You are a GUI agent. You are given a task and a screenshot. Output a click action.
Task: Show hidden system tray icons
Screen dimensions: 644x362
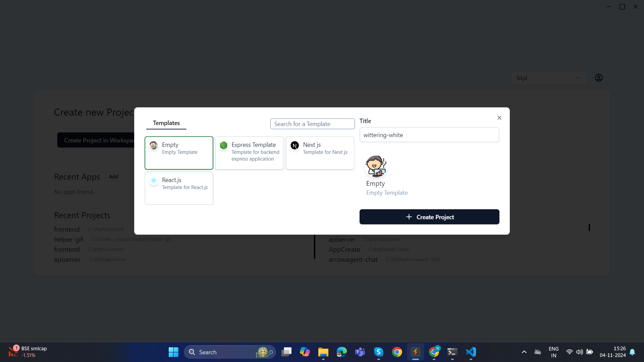[524, 352]
